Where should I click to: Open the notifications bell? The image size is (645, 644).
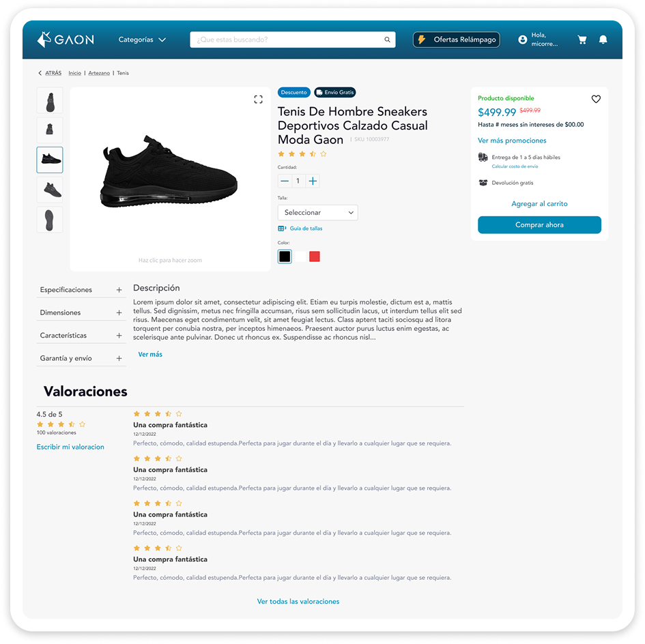point(603,40)
